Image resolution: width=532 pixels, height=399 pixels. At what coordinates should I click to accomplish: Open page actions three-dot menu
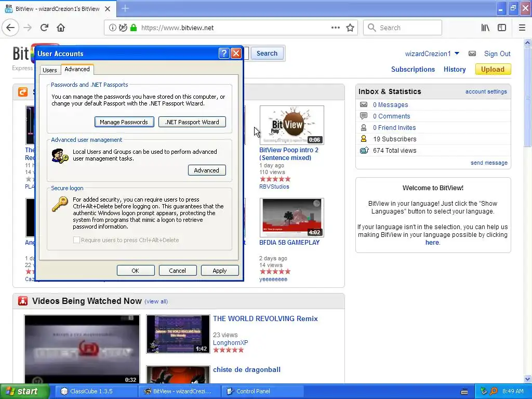pos(335,28)
